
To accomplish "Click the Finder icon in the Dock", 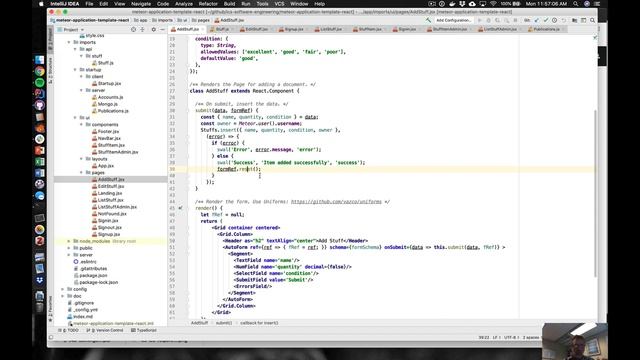I will pyautogui.click(x=40, y=60).
